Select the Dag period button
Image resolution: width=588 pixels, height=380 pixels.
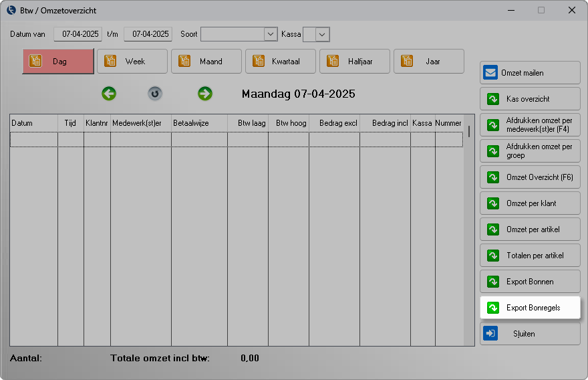coord(58,61)
